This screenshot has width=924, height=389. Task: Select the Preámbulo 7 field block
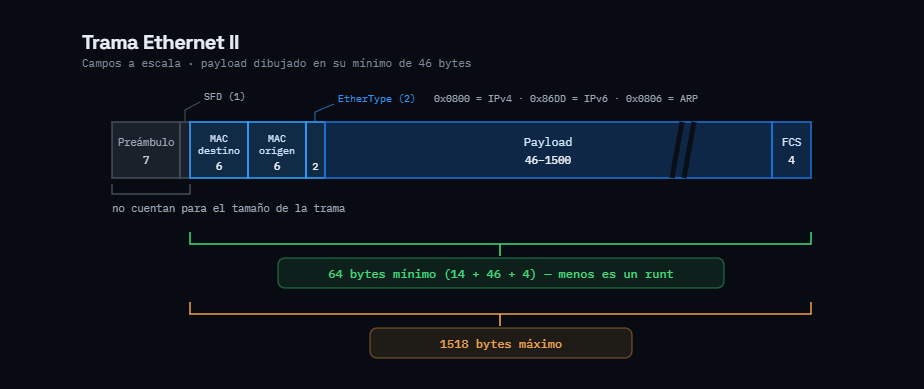tap(146, 150)
